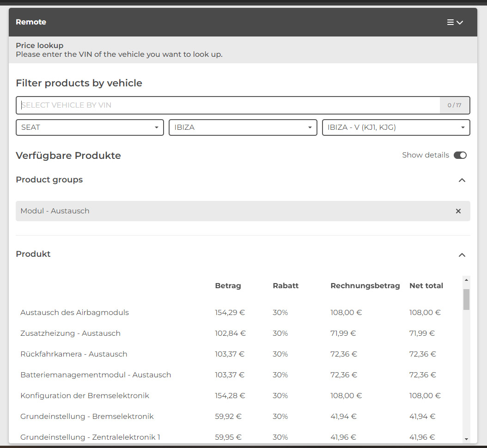The width and height of the screenshot is (487, 448).
Task: Click the Betrag column header
Action: pyautogui.click(x=228, y=286)
